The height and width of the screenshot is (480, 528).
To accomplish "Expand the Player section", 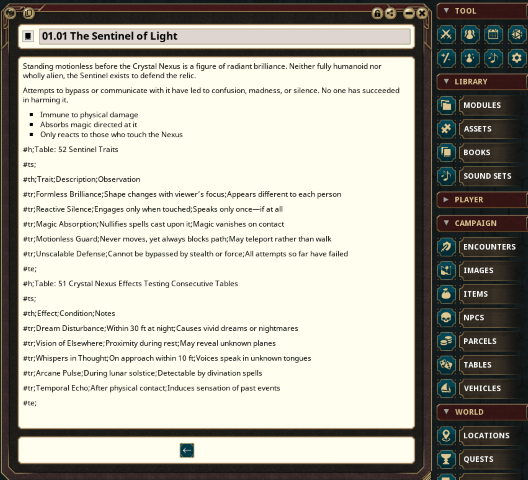I will pos(446,199).
